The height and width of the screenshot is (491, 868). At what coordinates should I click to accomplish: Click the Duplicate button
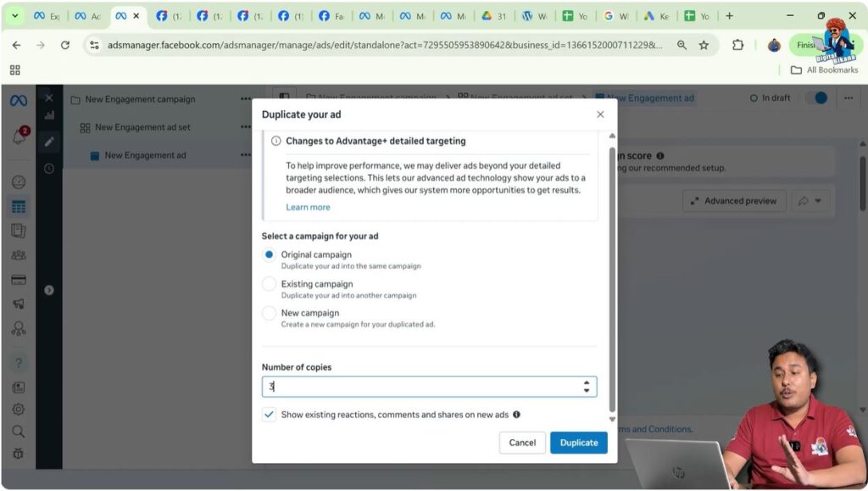point(578,442)
